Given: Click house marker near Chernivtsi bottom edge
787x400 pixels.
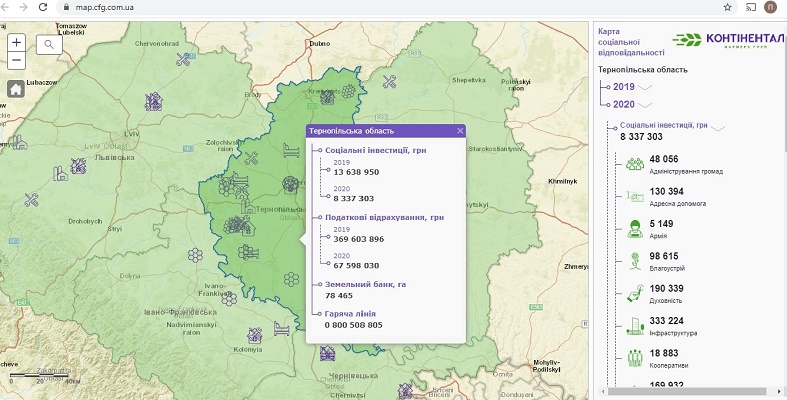Looking at the screenshot, I should point(405,391).
